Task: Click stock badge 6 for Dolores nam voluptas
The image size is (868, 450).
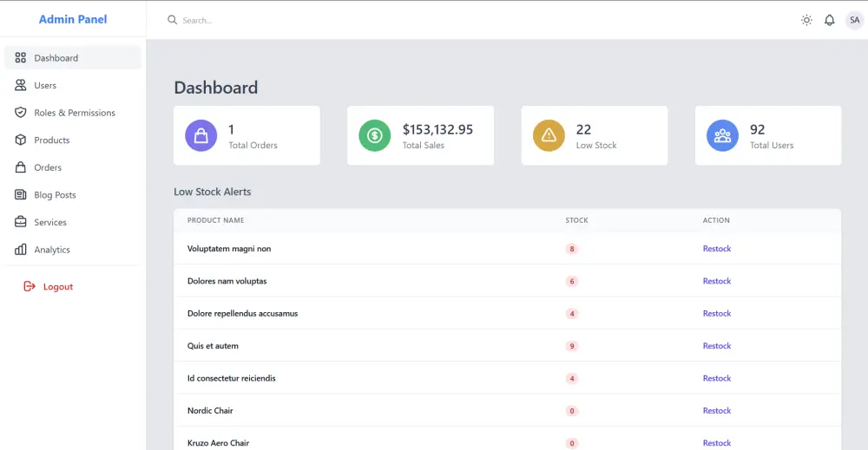Action: pyautogui.click(x=572, y=282)
